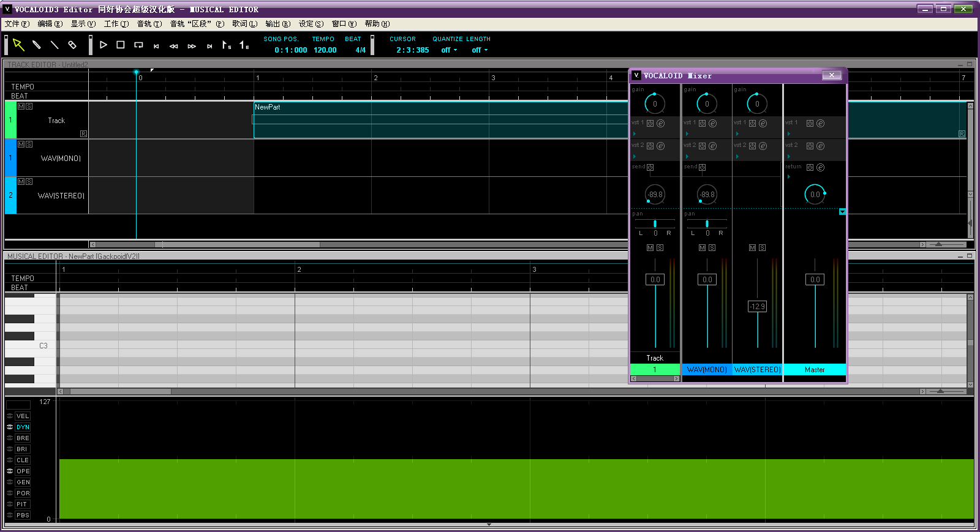The height and width of the screenshot is (532, 980).
Task: Solo WAV(MONO) channel in the mixer
Action: 712,248
